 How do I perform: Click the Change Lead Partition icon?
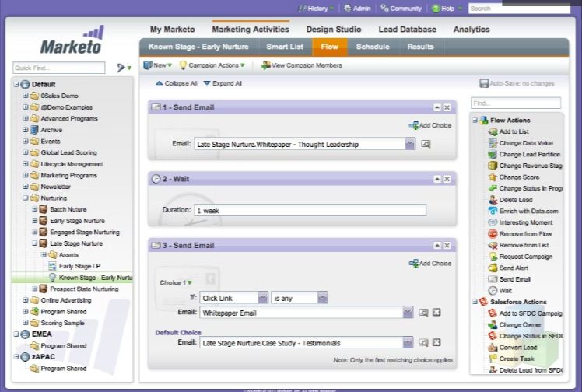493,154
